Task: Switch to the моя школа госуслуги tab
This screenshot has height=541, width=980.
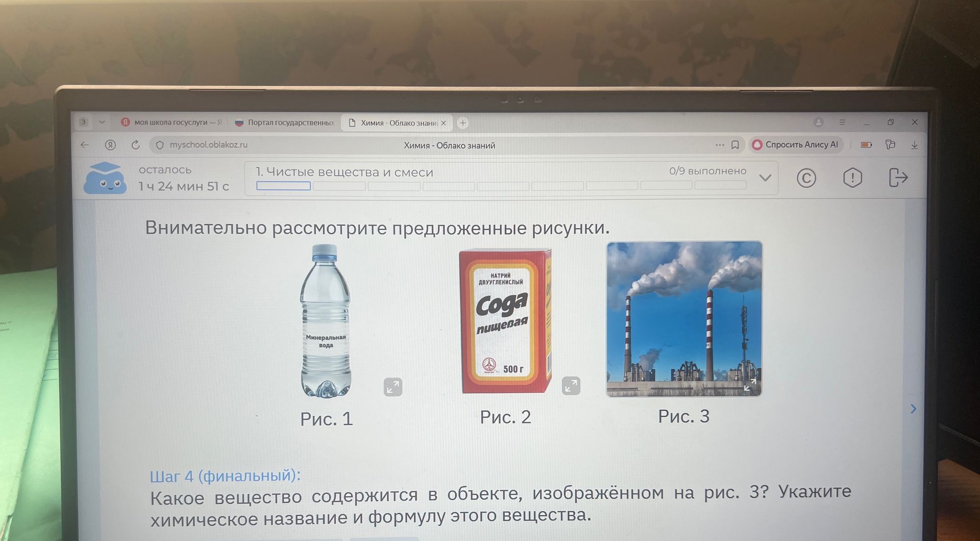Action: pyautogui.click(x=171, y=123)
